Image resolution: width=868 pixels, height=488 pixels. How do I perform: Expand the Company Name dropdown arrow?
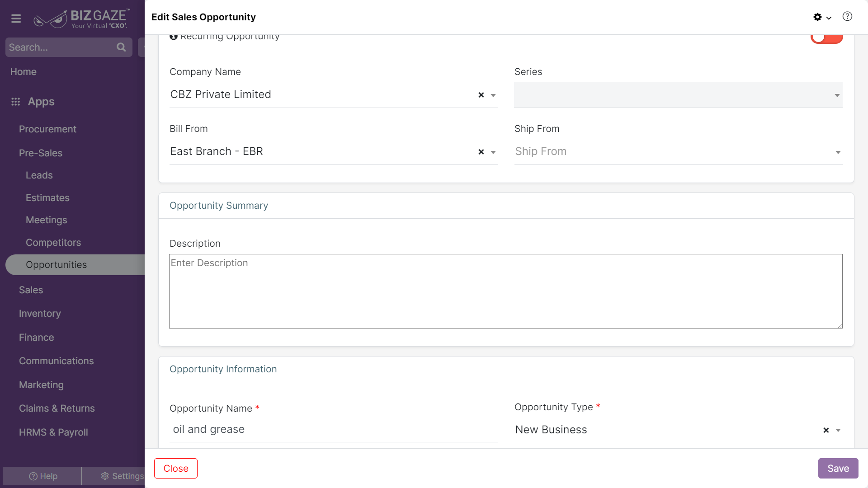tap(493, 95)
